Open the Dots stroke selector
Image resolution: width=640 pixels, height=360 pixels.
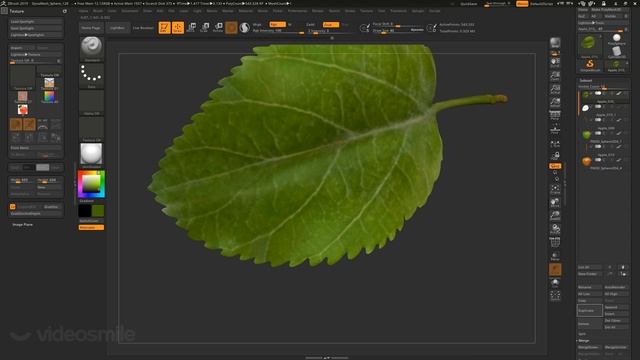(x=91, y=76)
